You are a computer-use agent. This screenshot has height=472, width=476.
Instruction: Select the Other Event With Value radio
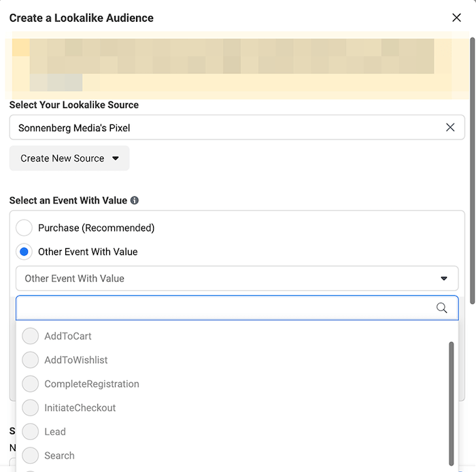pyautogui.click(x=24, y=252)
